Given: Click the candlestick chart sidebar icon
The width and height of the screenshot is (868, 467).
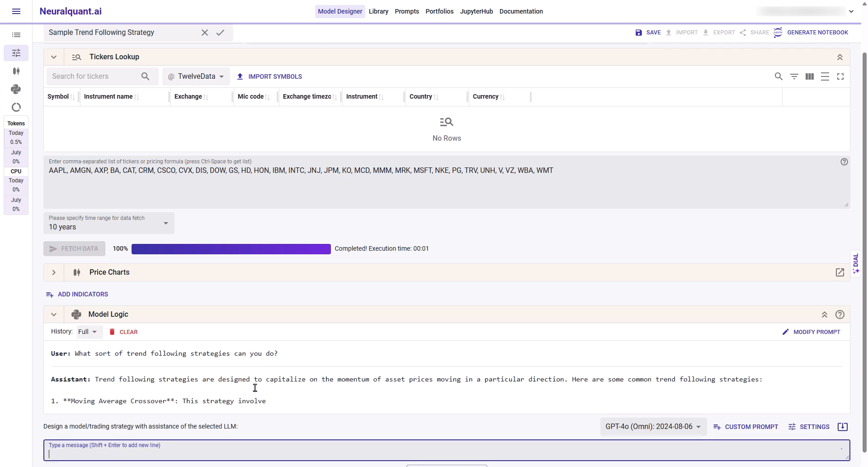Looking at the screenshot, I should click(x=16, y=71).
